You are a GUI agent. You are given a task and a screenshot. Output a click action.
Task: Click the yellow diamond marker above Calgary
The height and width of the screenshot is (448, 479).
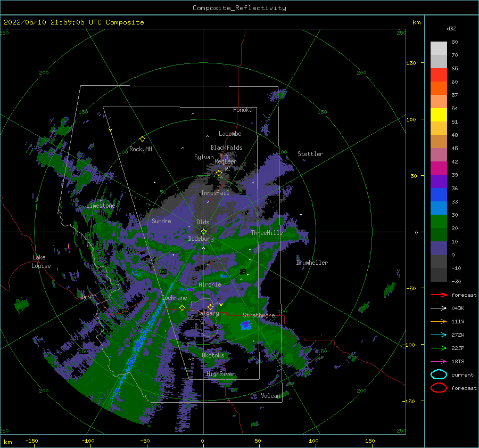click(210, 307)
